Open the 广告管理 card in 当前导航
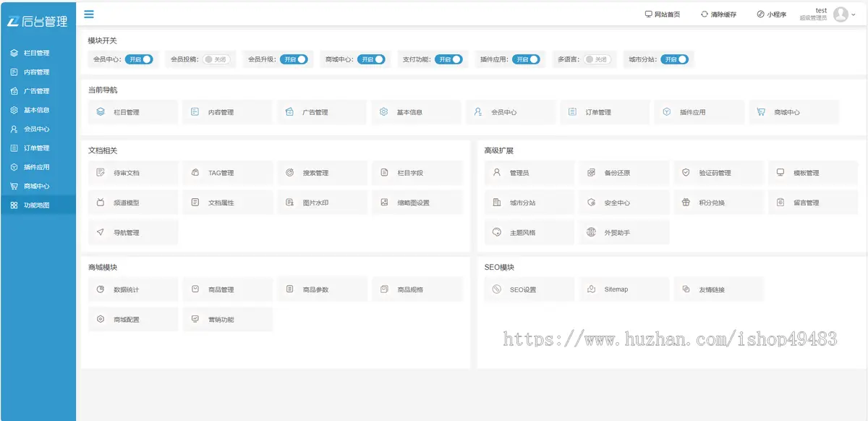Viewport: 868px width, 421px height. (x=322, y=112)
